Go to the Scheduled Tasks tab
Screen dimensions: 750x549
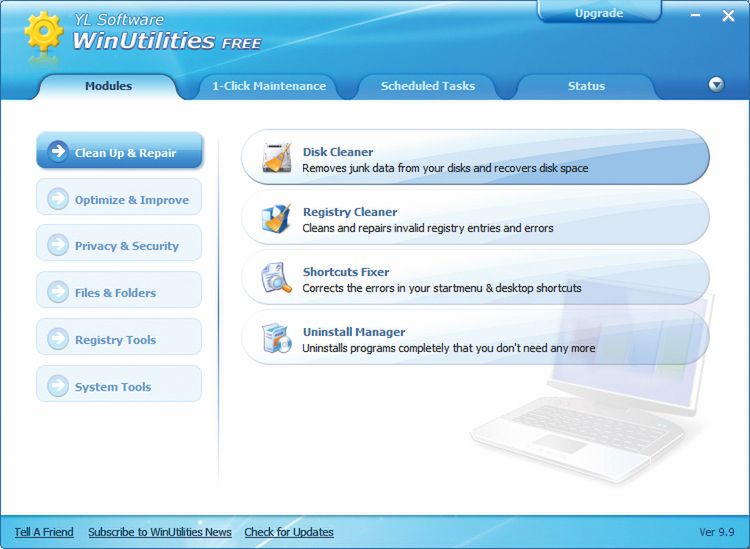coord(428,86)
